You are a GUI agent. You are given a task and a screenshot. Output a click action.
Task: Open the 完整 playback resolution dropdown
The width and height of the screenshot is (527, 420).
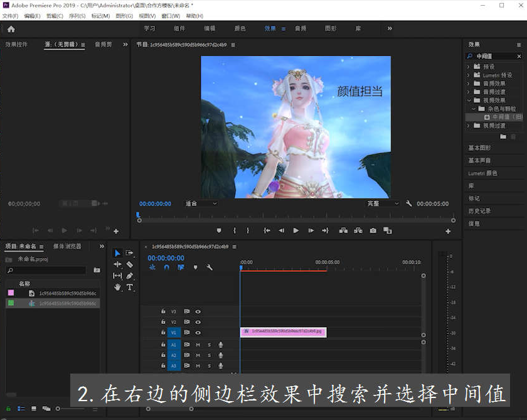(x=383, y=203)
